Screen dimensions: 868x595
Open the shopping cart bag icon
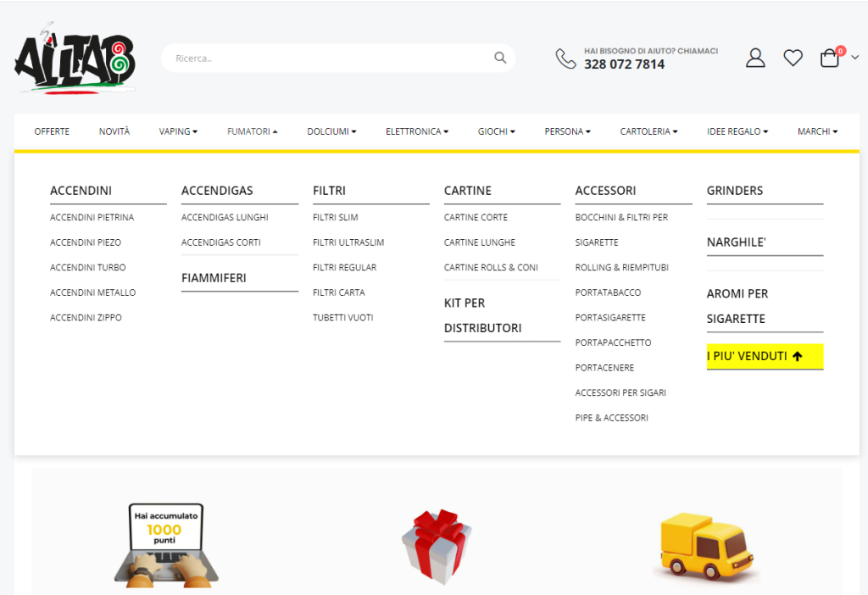(x=829, y=58)
